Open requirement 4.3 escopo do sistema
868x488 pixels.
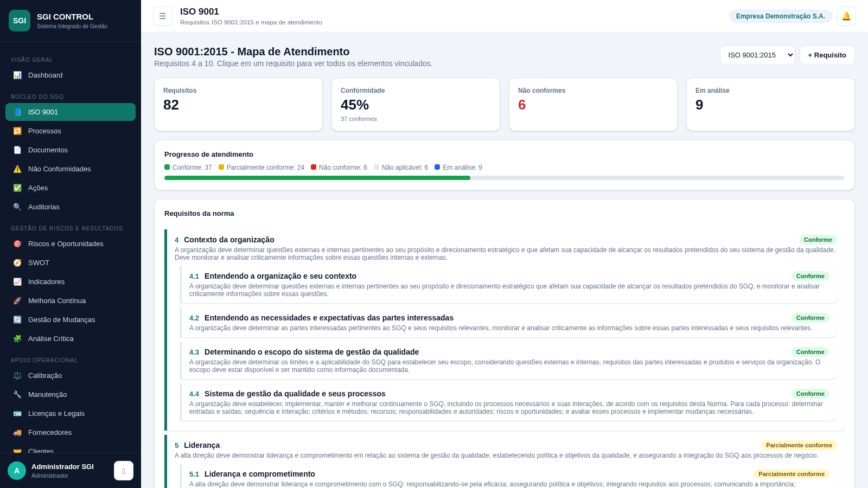tap(509, 361)
